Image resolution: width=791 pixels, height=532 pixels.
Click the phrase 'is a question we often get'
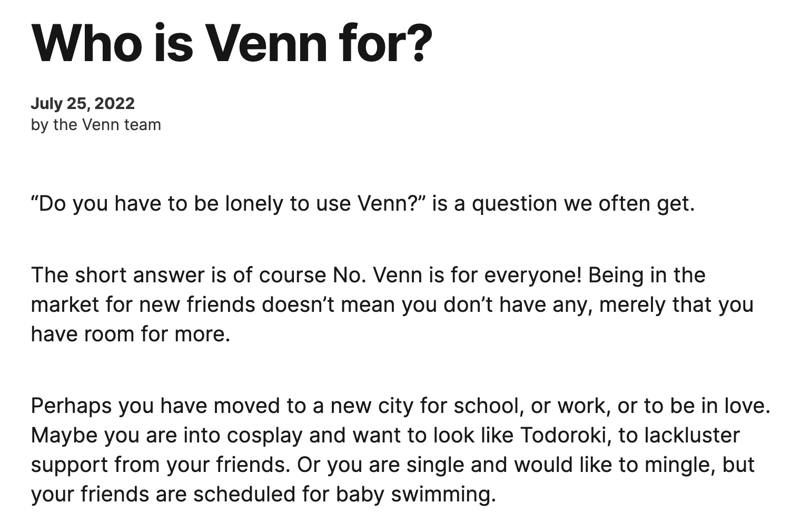click(563, 203)
